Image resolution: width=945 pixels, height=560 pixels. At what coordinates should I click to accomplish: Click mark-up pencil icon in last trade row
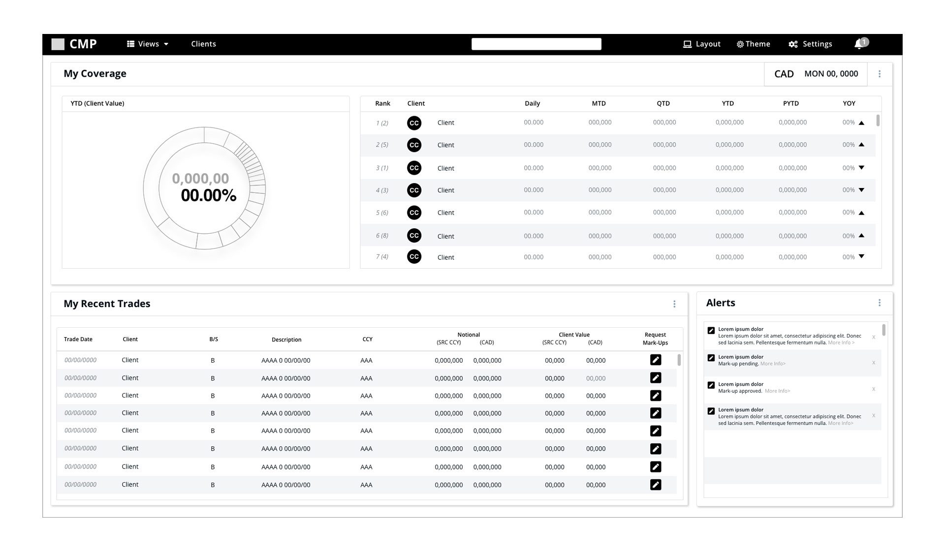(655, 485)
